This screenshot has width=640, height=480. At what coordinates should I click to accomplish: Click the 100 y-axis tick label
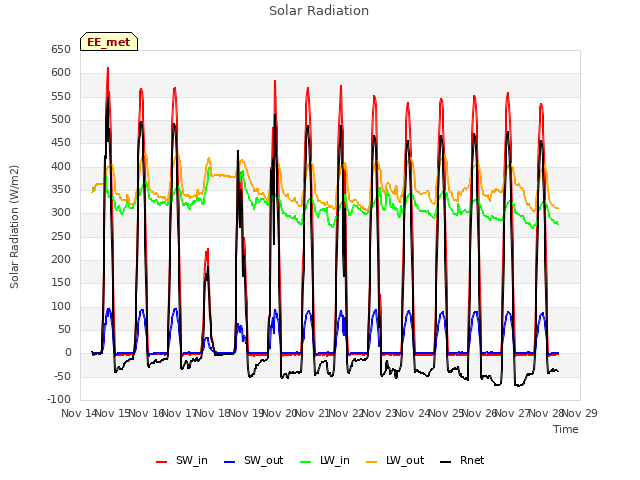(x=61, y=307)
